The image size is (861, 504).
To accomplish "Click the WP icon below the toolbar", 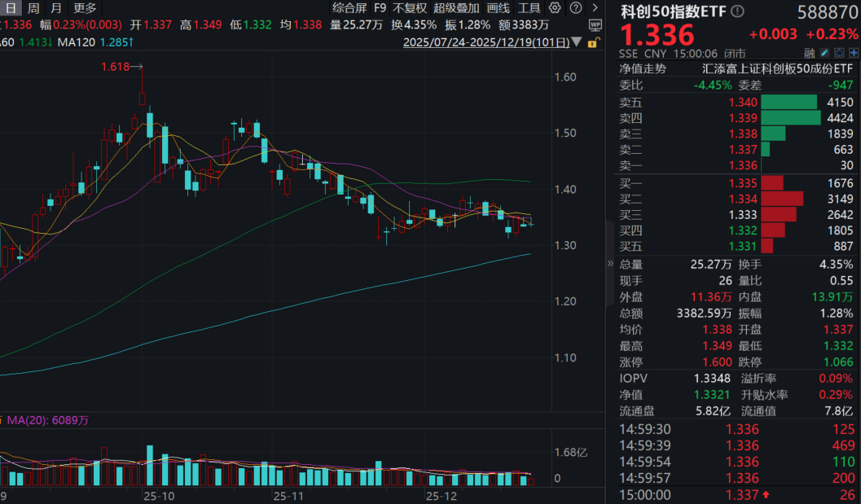I will pos(595,25).
